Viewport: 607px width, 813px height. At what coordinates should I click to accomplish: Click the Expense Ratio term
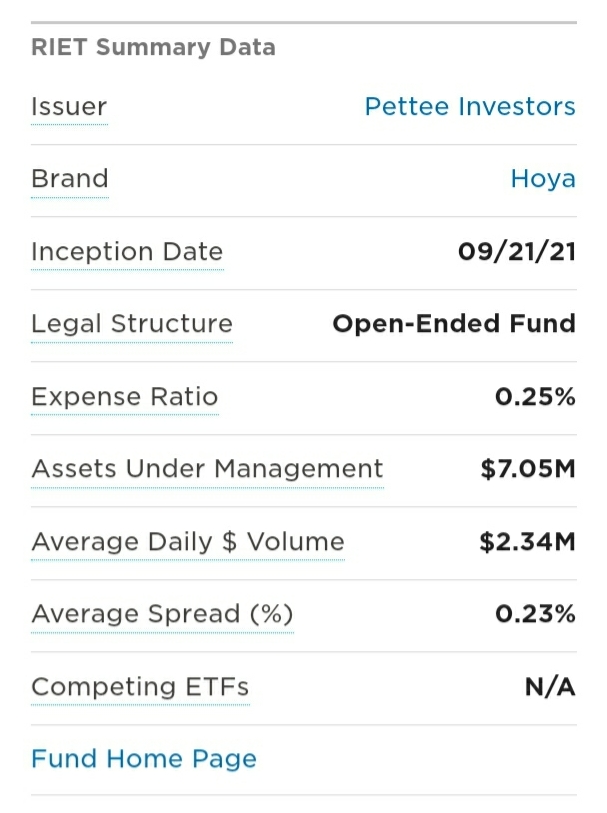pyautogui.click(x=124, y=397)
